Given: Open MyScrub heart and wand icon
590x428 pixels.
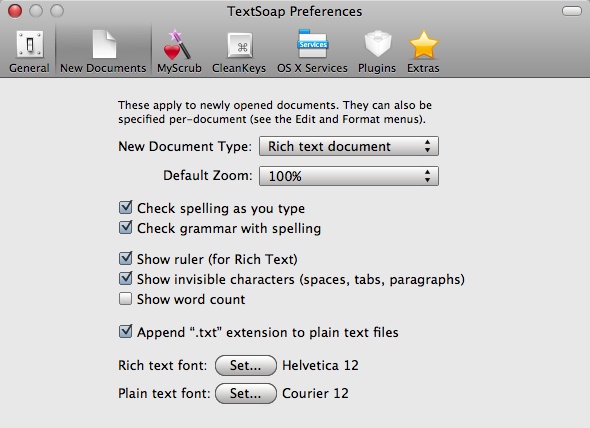Looking at the screenshot, I should [177, 44].
